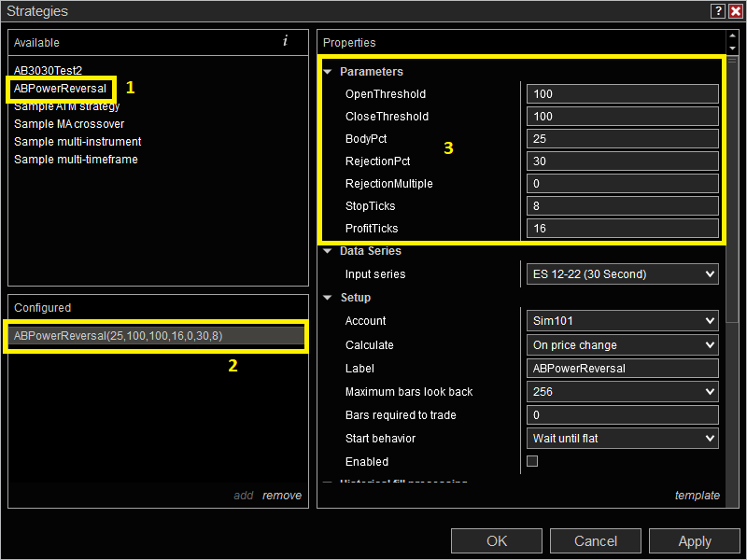Collapse the Data Series section
Image resolution: width=747 pixels, height=560 pixels.
pyautogui.click(x=326, y=250)
